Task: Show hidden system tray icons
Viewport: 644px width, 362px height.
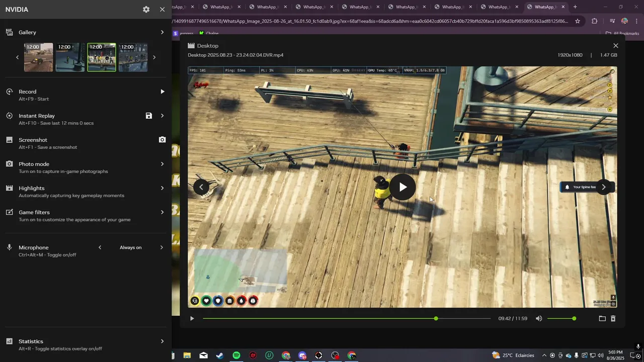Action: (x=544, y=355)
